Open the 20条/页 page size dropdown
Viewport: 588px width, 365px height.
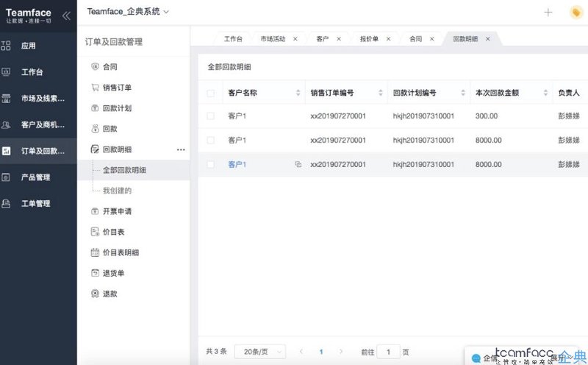[260, 352]
